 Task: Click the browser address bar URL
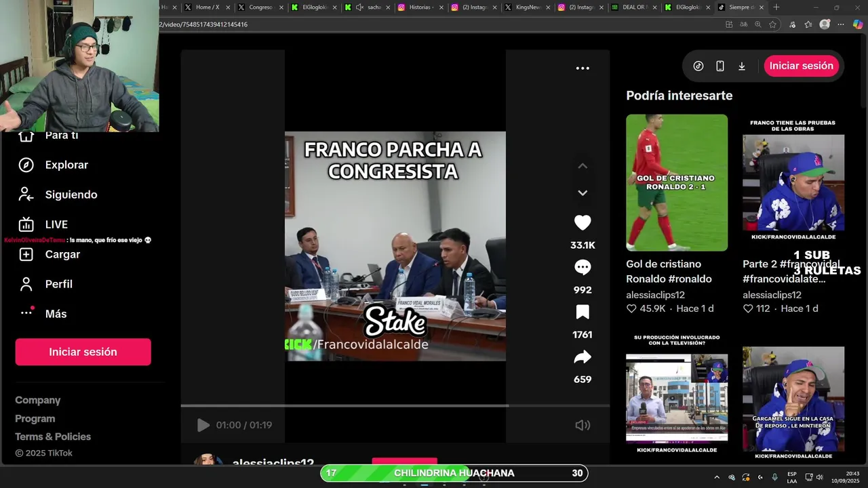coord(203,24)
